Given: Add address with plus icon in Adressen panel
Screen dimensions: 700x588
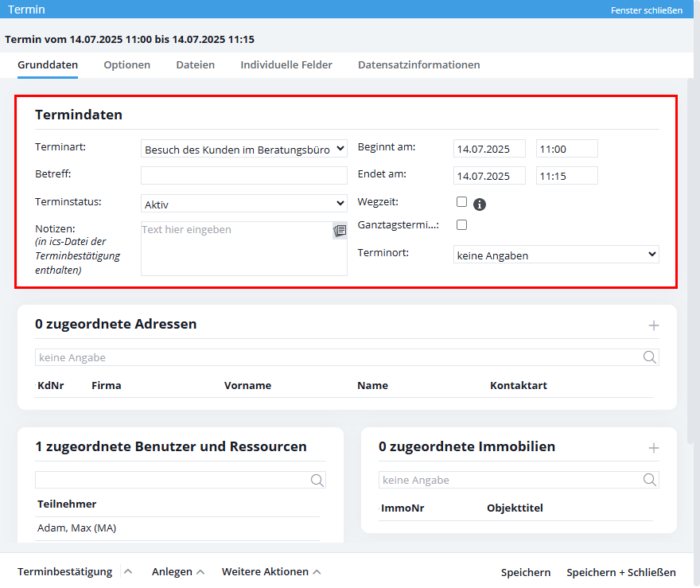Looking at the screenshot, I should coord(654,325).
